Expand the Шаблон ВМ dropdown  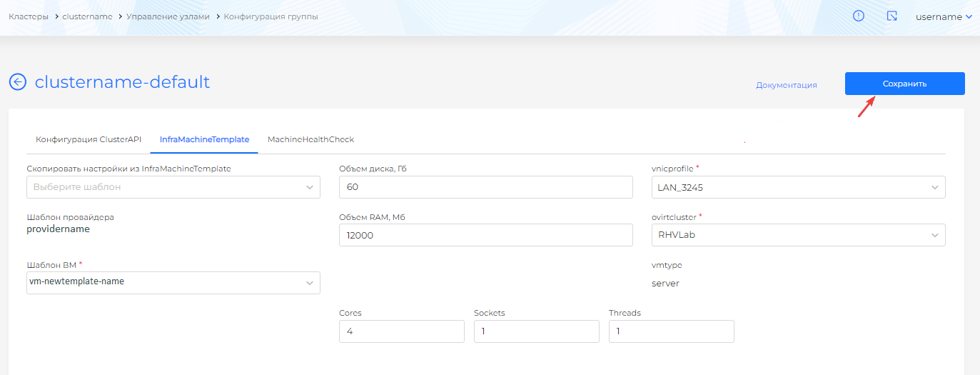(x=173, y=282)
